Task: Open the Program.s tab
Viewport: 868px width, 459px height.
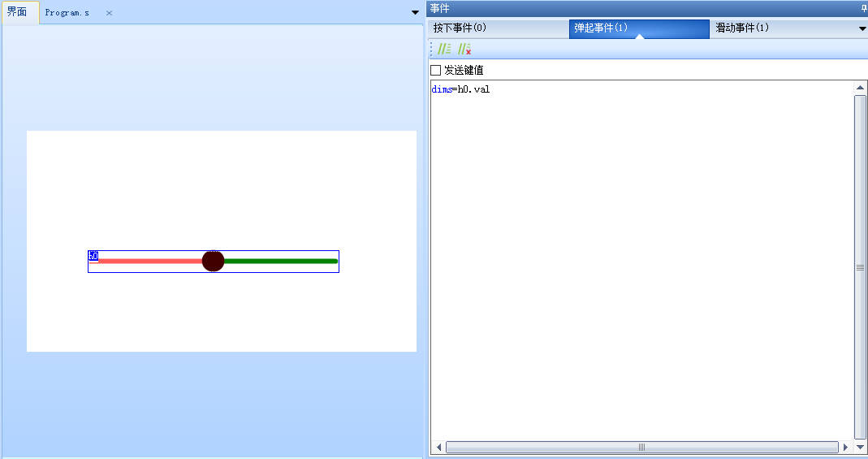Action: (67, 13)
